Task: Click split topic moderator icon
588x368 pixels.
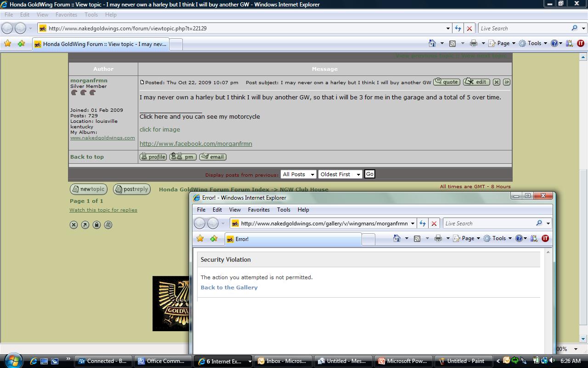Action: click(x=108, y=224)
